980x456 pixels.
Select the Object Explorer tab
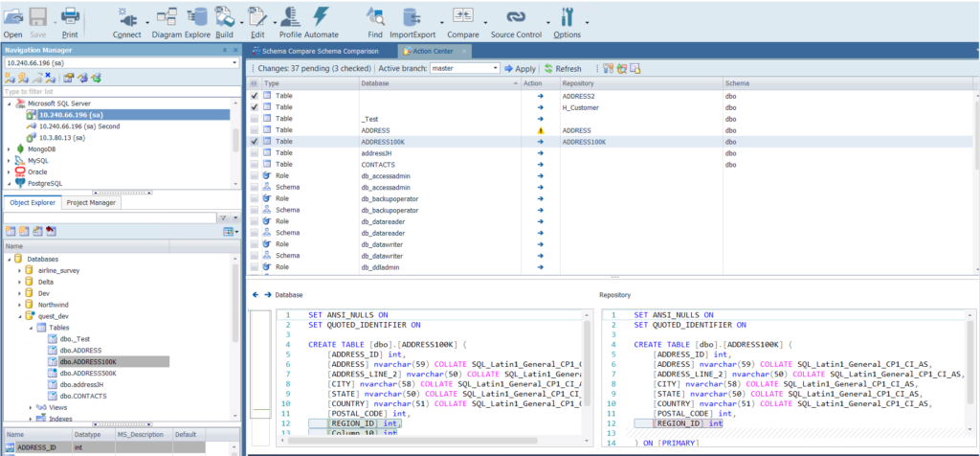[33, 203]
